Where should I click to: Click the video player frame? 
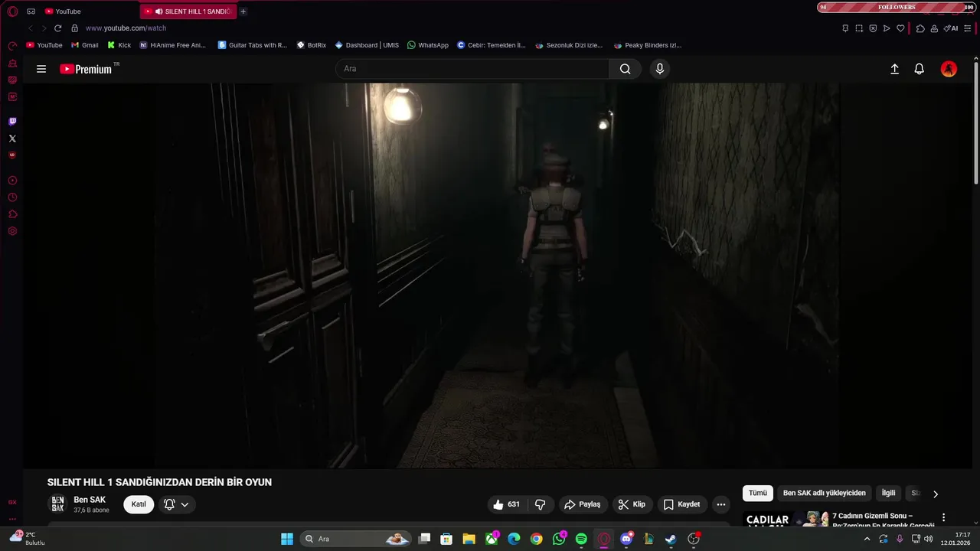pos(498,275)
